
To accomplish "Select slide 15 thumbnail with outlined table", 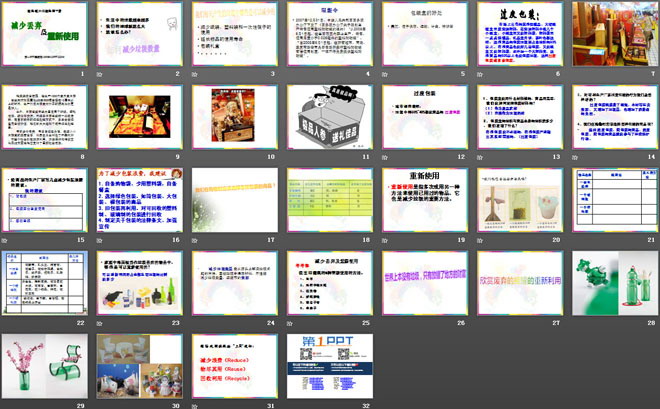I will pos(45,200).
